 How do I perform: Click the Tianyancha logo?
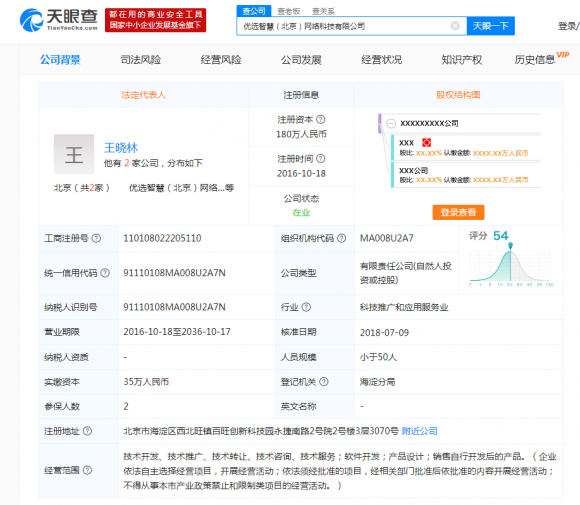pos(59,20)
